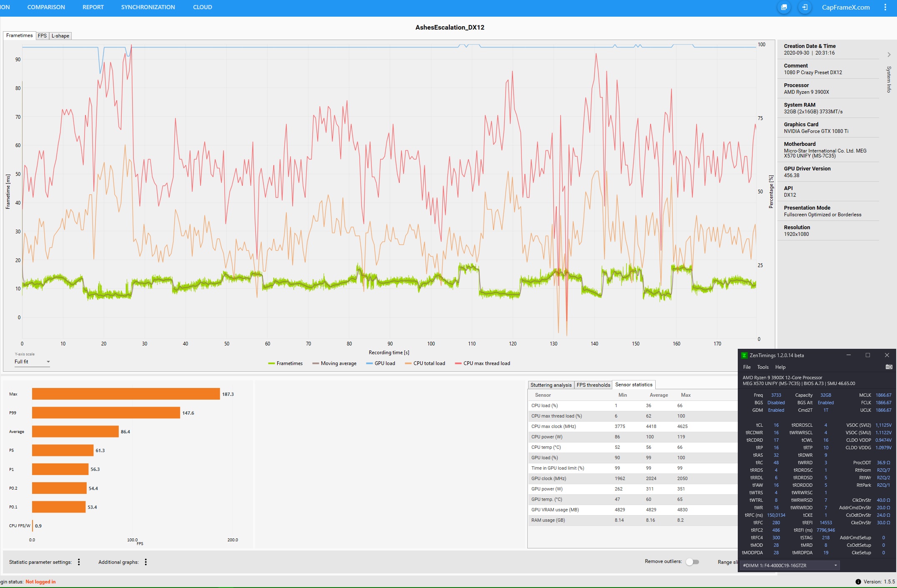Open the three-dot menu beside CapFrameX.com
Screen dimensions: 897x588
[885, 7]
